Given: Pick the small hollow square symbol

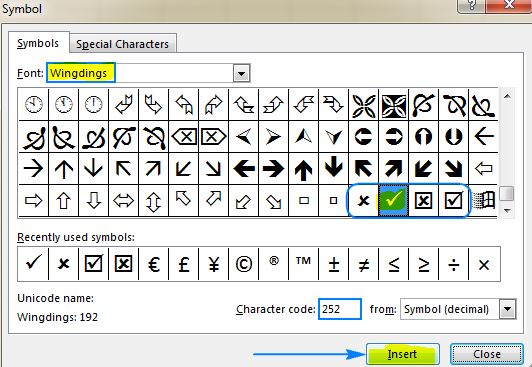Looking at the screenshot, I should tap(334, 200).
